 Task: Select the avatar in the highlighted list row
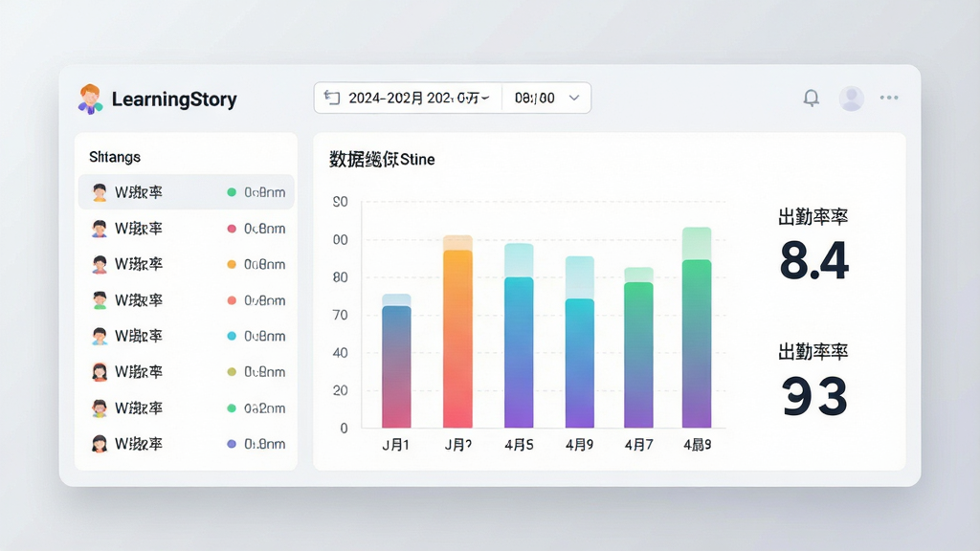(x=100, y=192)
